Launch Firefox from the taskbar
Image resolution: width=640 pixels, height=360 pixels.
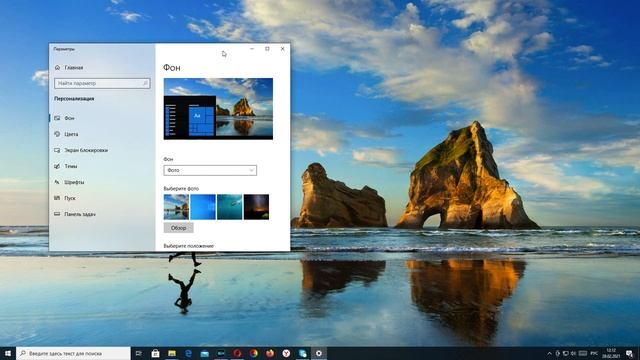270,353
